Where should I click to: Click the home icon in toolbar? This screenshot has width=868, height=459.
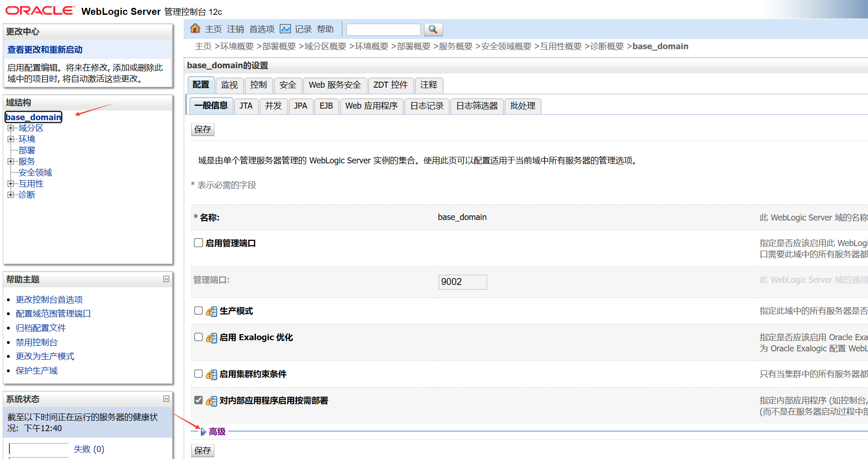point(195,29)
